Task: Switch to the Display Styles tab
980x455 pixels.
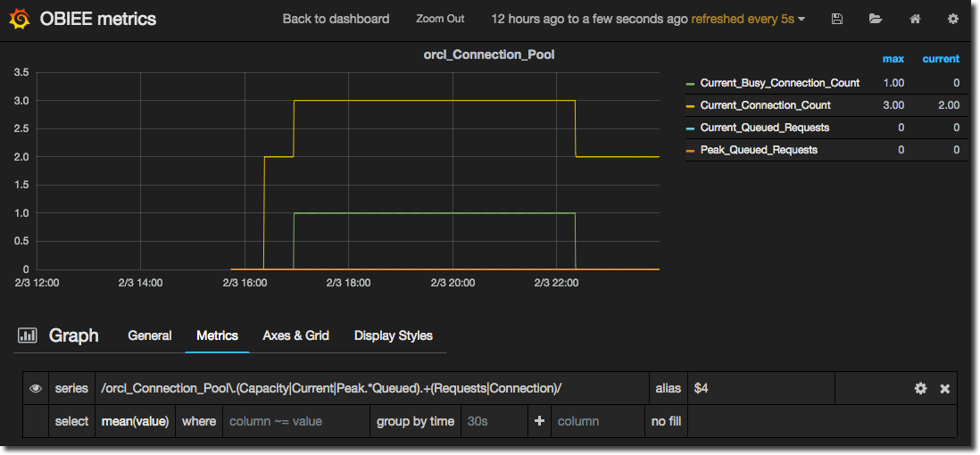Action: click(393, 335)
